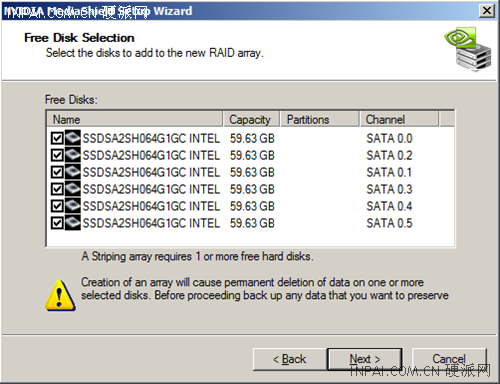The image size is (500, 384).
Task: Sort disks by Capacity column header
Action: (x=251, y=119)
